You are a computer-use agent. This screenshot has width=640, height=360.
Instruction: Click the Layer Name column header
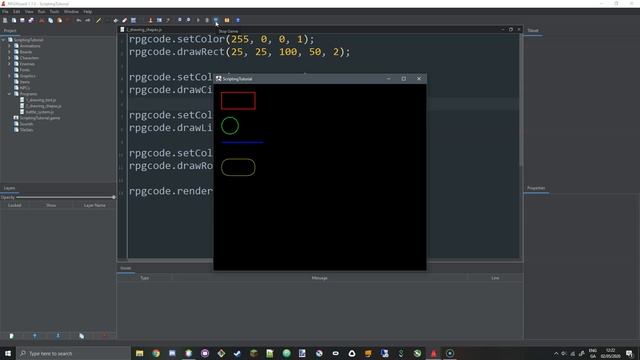(x=95, y=205)
